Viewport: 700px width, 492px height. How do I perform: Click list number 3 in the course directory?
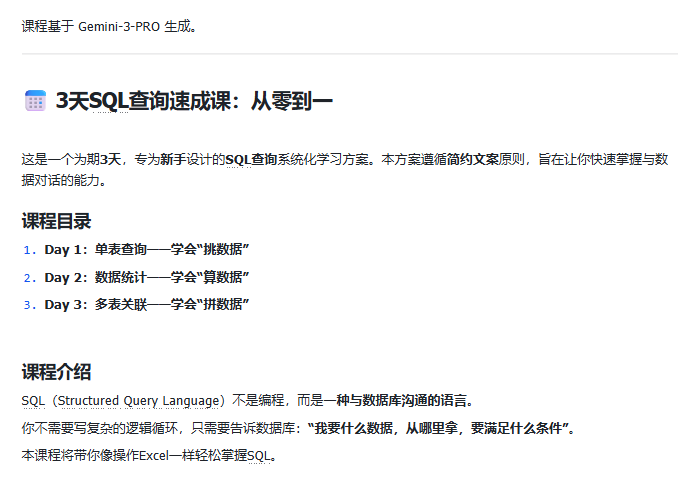(29, 305)
